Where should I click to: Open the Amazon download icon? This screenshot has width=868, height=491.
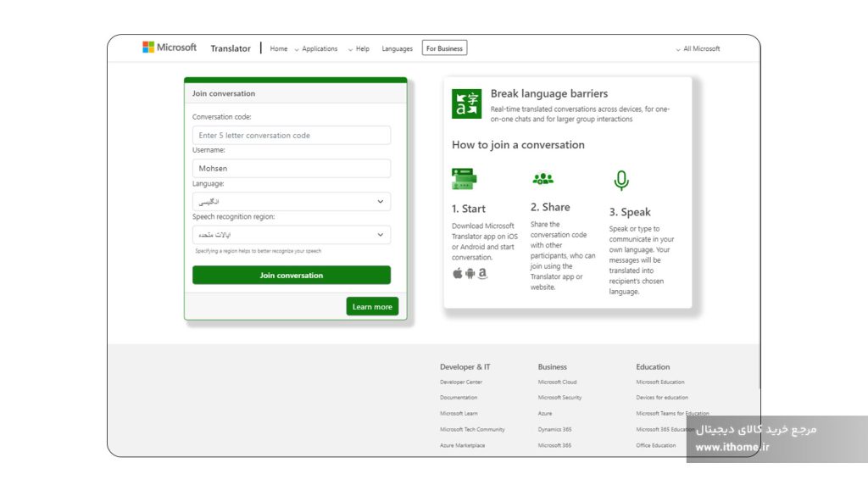coord(482,273)
